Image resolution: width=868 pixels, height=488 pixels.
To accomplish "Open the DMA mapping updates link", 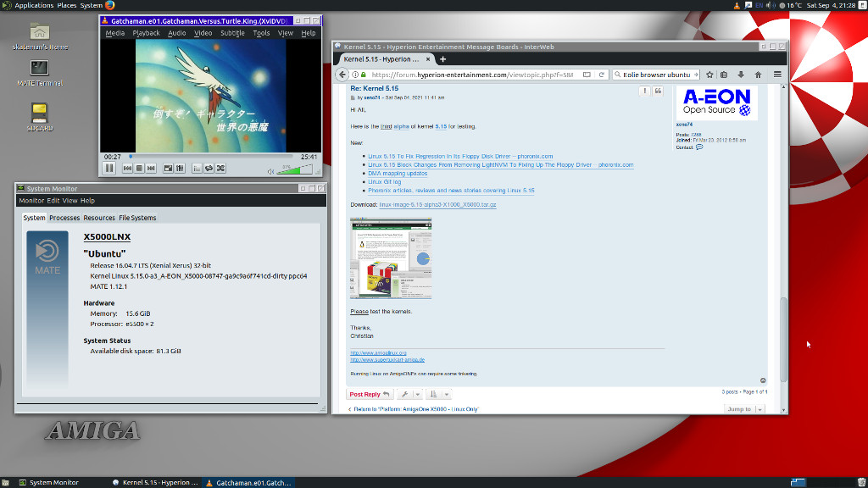I will pos(398,173).
